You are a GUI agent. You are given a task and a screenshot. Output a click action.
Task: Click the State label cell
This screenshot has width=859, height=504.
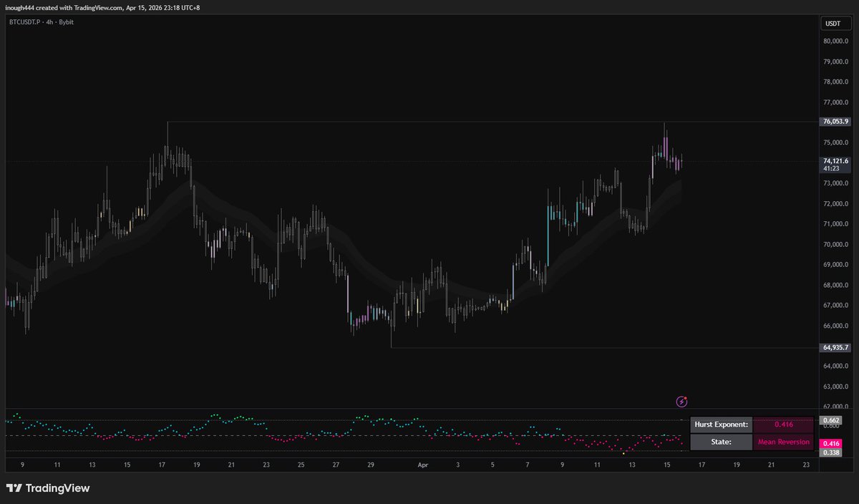(721, 442)
